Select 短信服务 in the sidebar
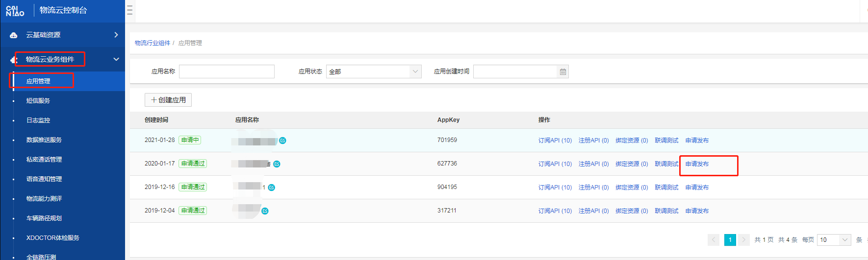Image resolution: width=868 pixels, height=260 pixels. coord(38,101)
